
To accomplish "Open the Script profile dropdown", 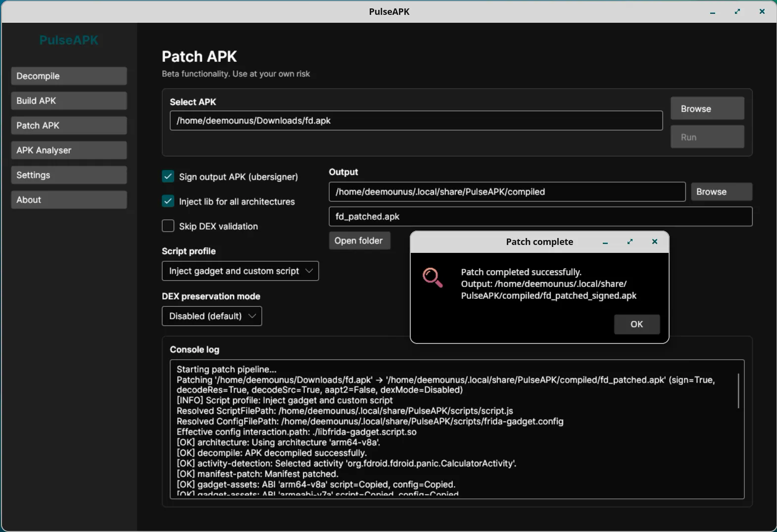I will pyautogui.click(x=241, y=271).
